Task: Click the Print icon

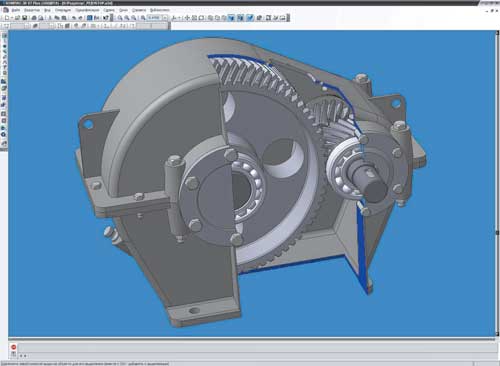Action: (x=34, y=18)
